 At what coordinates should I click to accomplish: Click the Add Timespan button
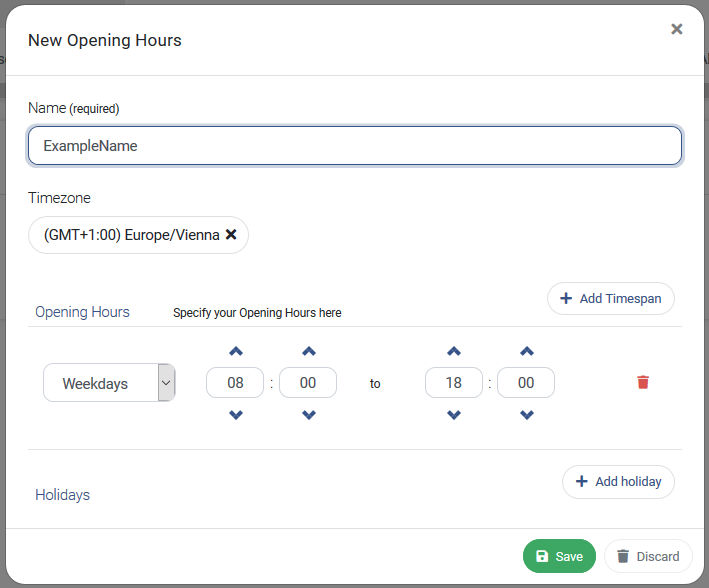tap(611, 299)
